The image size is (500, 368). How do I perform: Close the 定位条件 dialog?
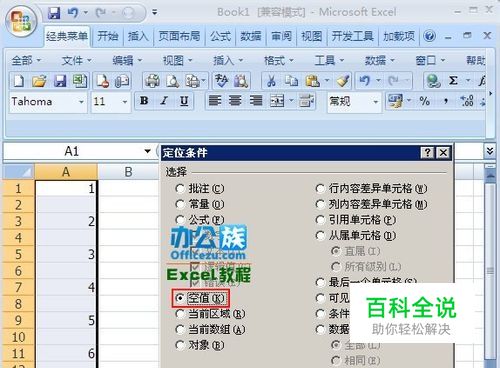pyautogui.click(x=443, y=153)
